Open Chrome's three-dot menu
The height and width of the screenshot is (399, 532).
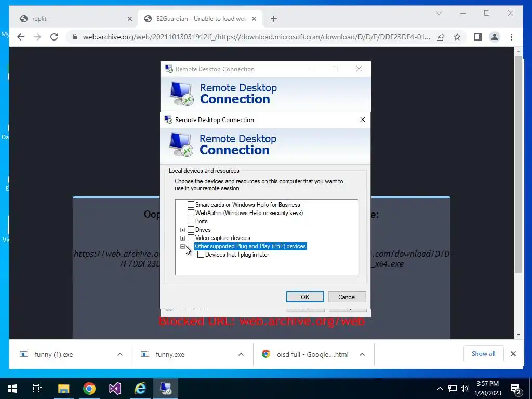511,37
